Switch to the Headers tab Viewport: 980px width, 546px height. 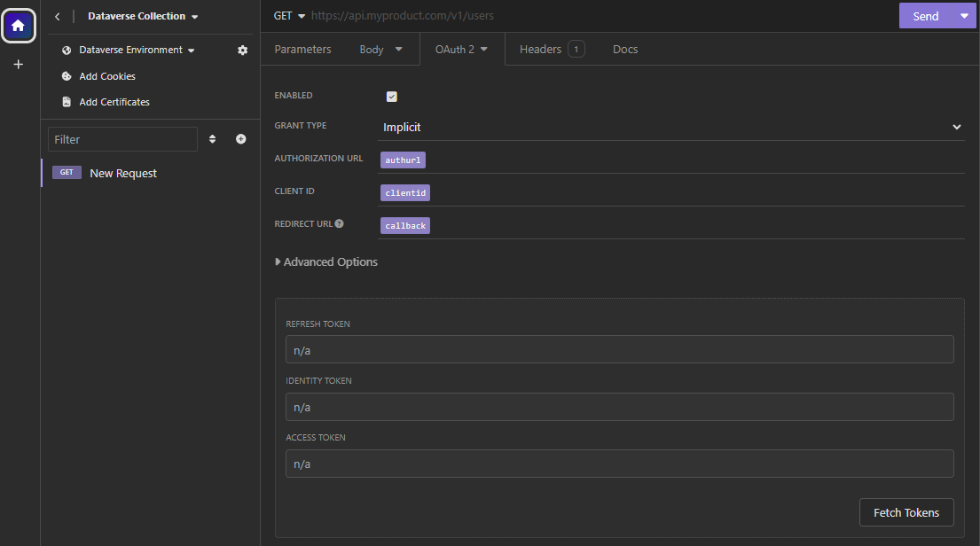(541, 49)
